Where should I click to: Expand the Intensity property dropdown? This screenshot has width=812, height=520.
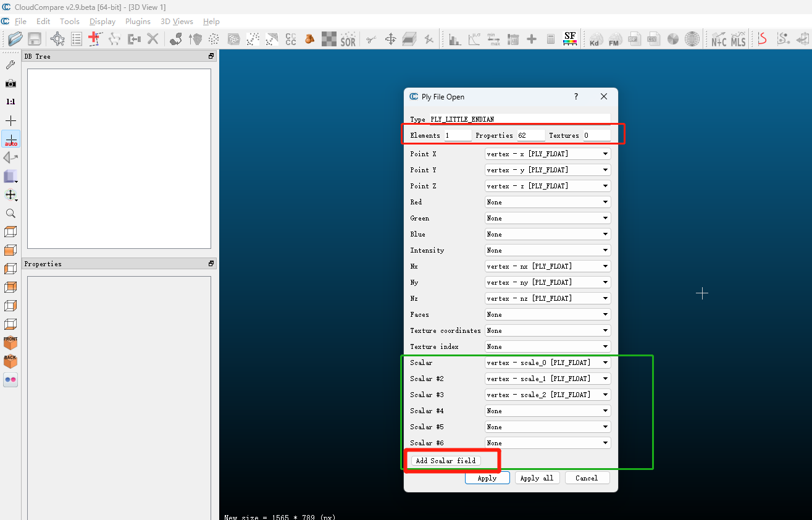point(547,250)
